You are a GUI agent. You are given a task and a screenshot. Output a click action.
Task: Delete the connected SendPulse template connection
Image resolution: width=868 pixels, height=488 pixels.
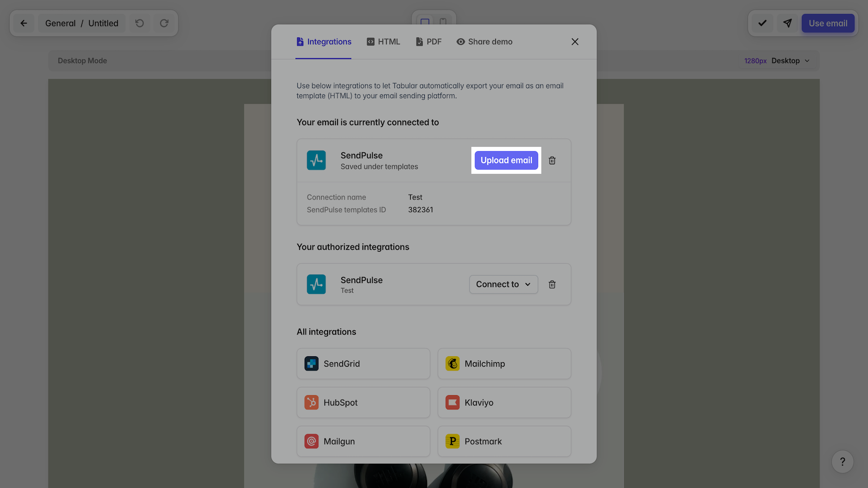point(552,160)
